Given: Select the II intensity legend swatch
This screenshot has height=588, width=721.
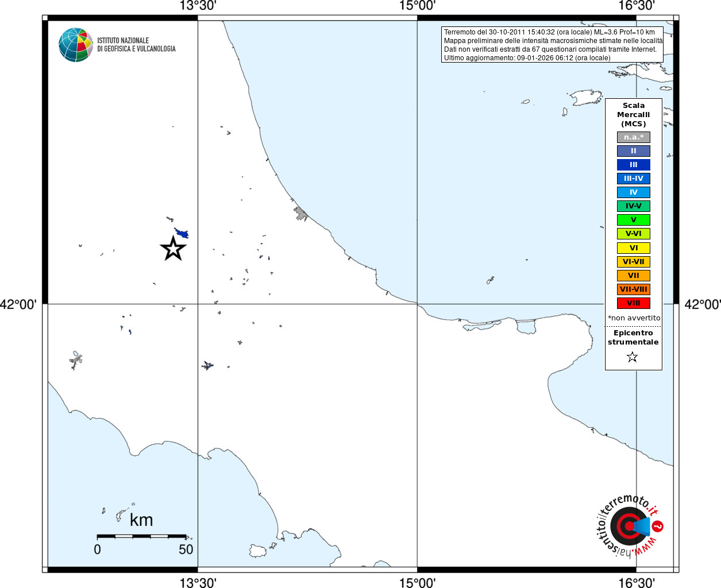Looking at the screenshot, I should 634,151.
